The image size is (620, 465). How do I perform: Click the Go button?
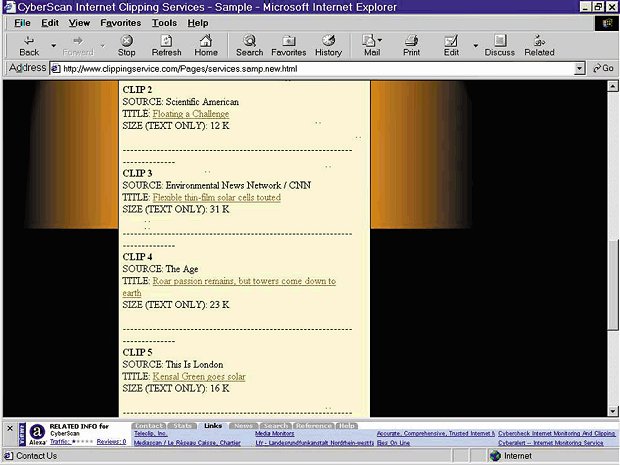pyautogui.click(x=603, y=68)
